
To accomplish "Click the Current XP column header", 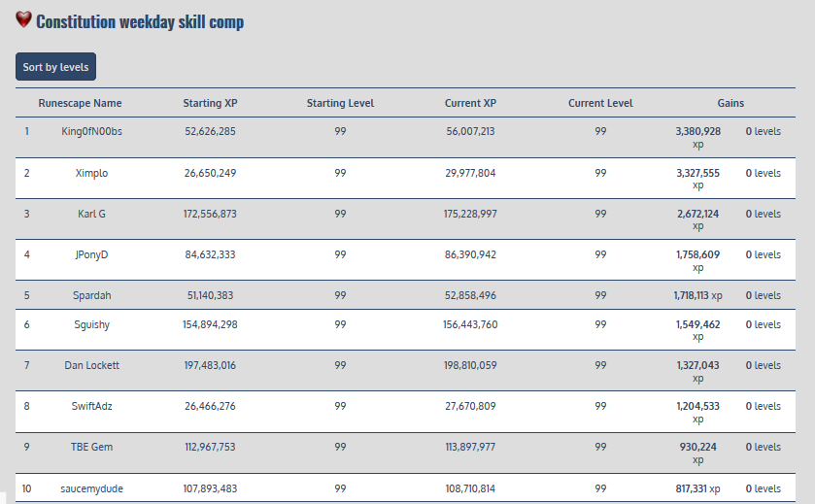I will click(x=470, y=103).
